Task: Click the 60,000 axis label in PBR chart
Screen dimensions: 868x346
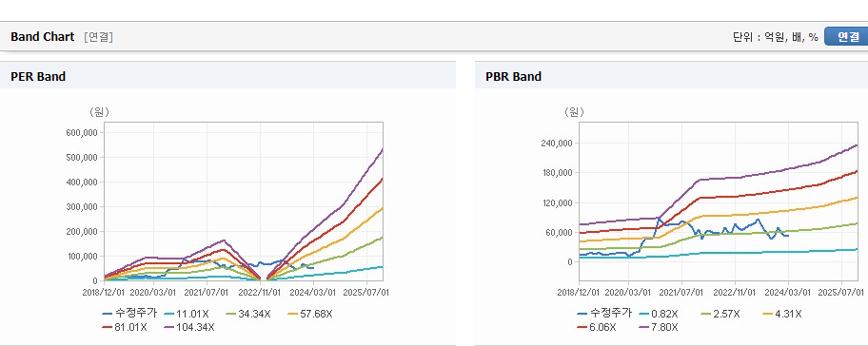Action: 559,232
